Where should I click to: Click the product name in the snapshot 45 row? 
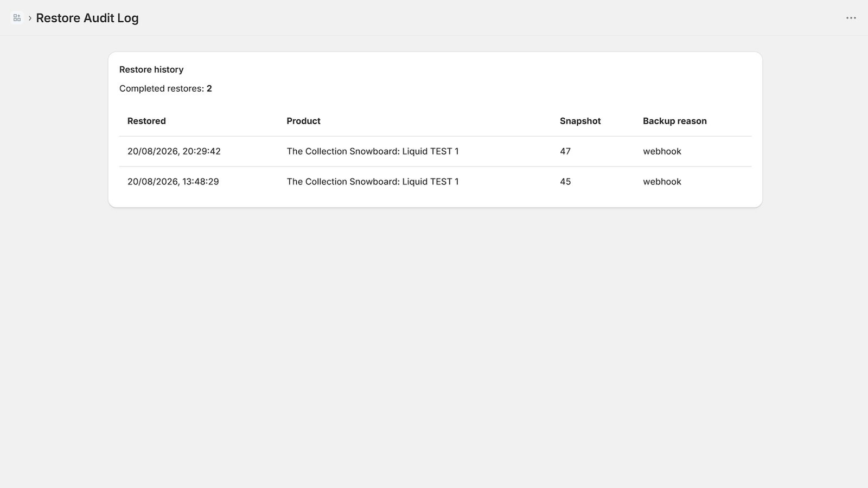pos(373,182)
